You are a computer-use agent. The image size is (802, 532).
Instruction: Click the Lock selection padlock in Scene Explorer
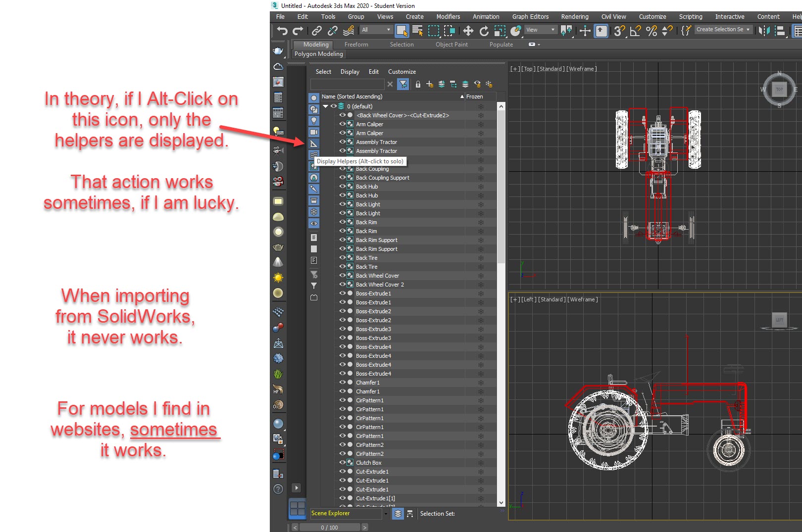tap(418, 84)
